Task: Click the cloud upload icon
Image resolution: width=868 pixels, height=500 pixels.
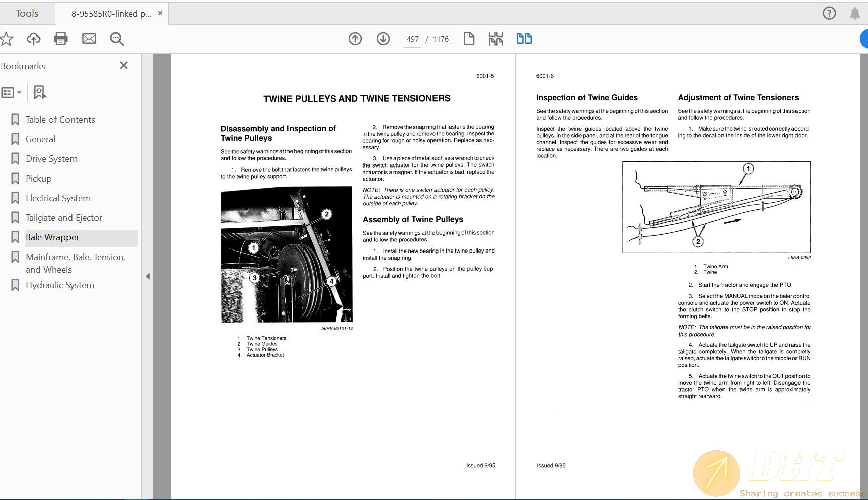Action: point(34,39)
